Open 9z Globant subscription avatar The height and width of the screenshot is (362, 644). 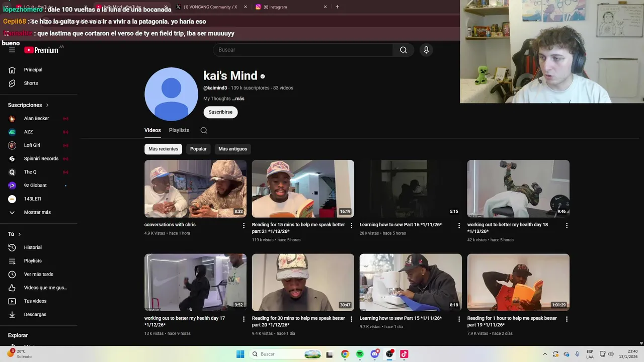(x=12, y=186)
